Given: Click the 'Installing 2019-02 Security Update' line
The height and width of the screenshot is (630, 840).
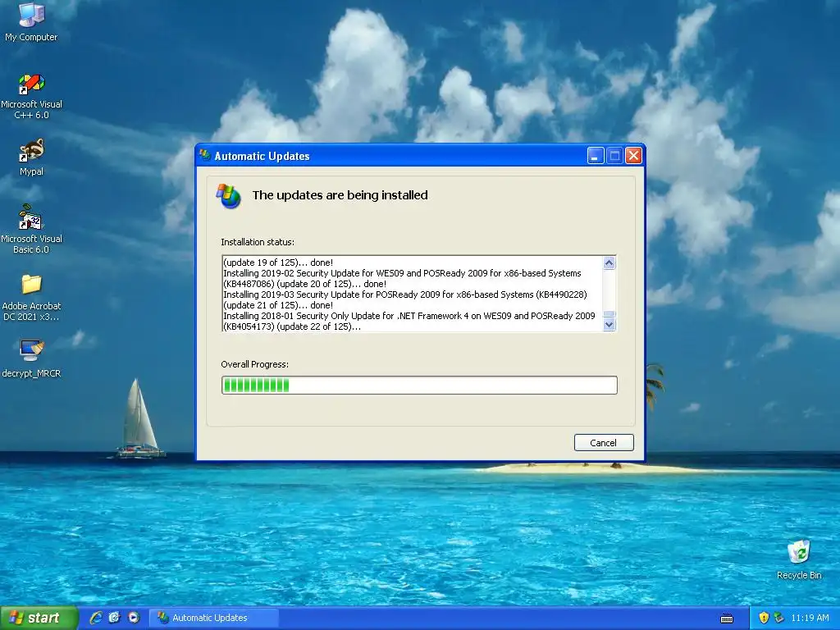Looking at the screenshot, I should 402,273.
